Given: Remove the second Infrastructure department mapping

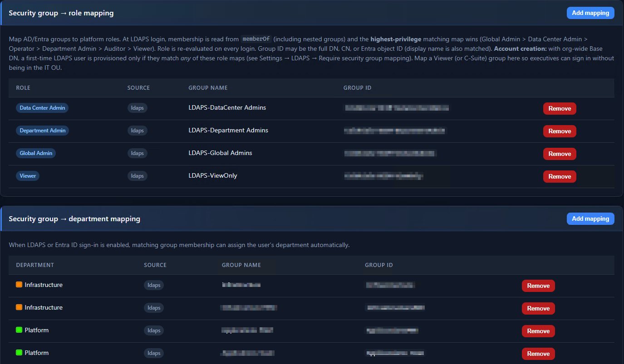Looking at the screenshot, I should (538, 308).
